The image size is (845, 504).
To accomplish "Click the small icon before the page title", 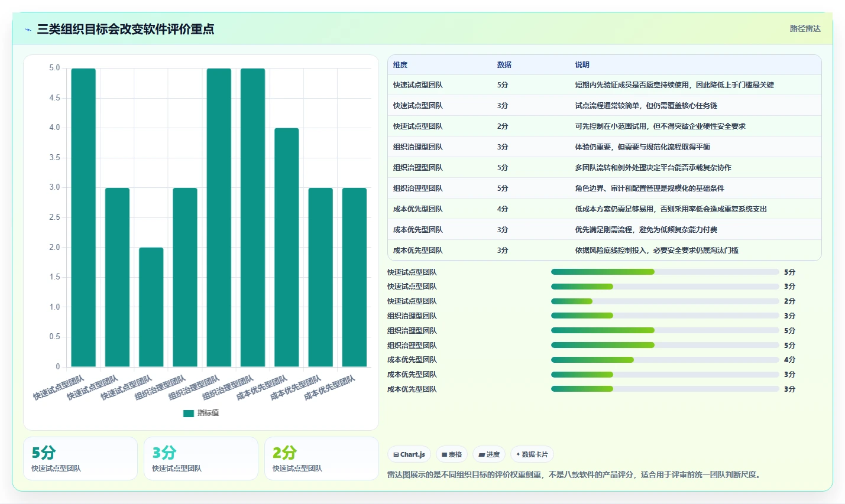I will click(x=28, y=30).
